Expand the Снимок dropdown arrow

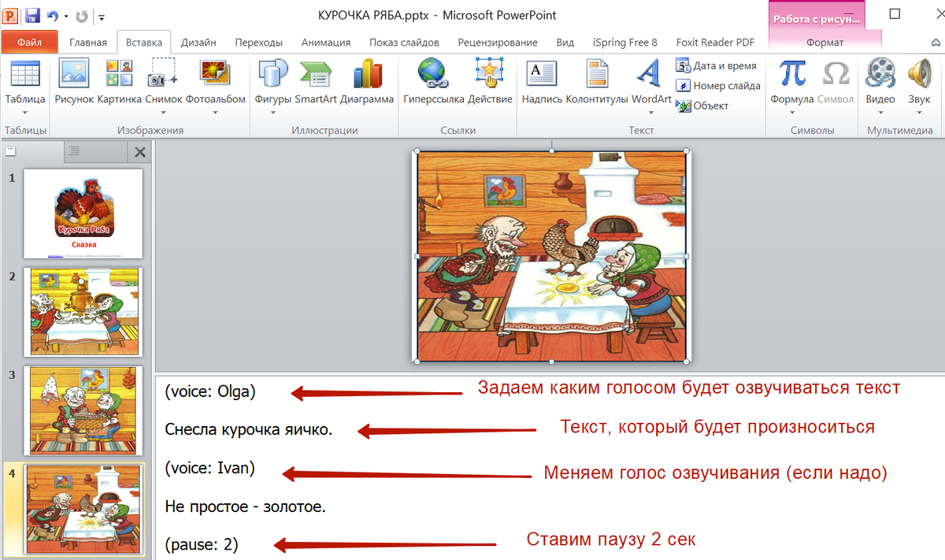[x=164, y=112]
